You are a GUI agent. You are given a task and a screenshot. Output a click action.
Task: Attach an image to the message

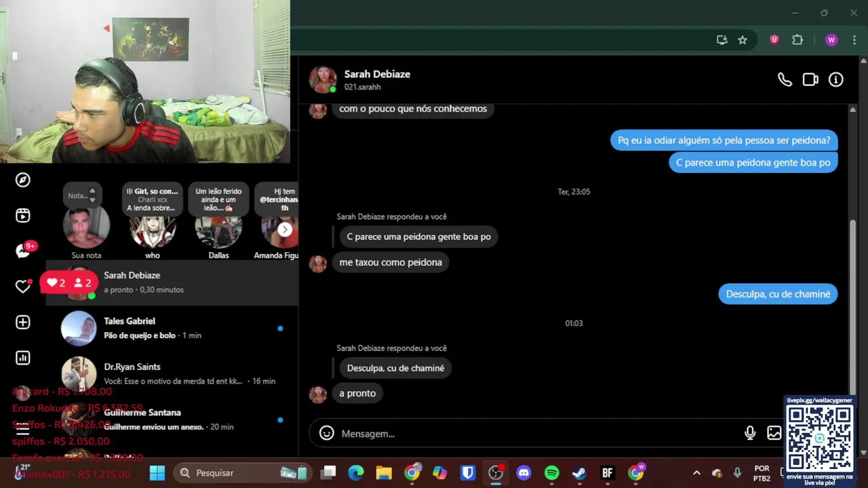tap(774, 433)
